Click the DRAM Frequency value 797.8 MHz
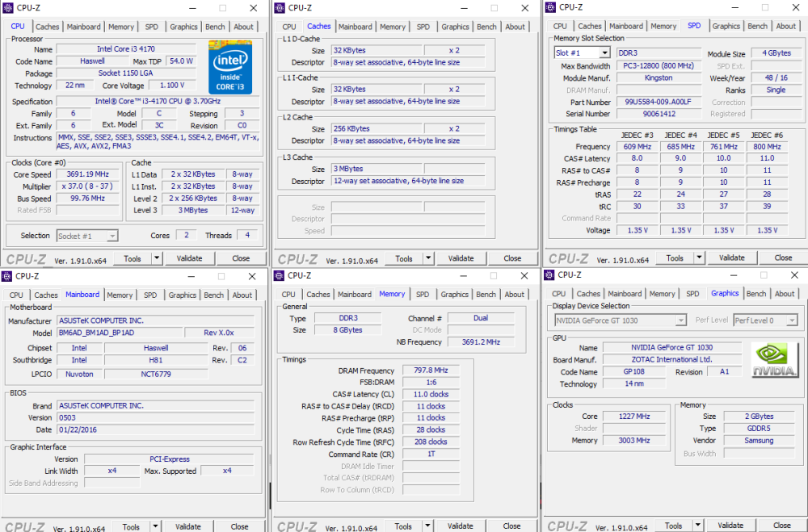This screenshot has height=532, width=808. point(431,371)
